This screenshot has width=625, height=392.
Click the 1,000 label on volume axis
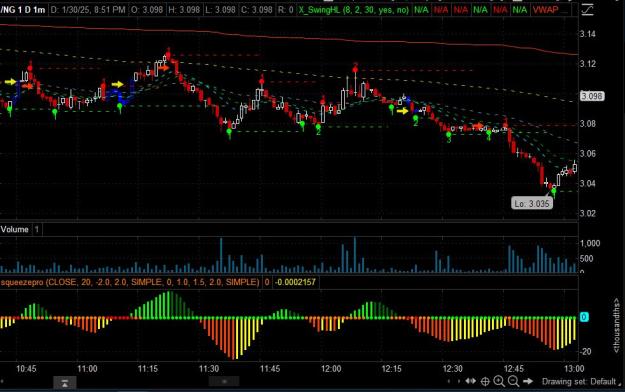click(x=590, y=243)
